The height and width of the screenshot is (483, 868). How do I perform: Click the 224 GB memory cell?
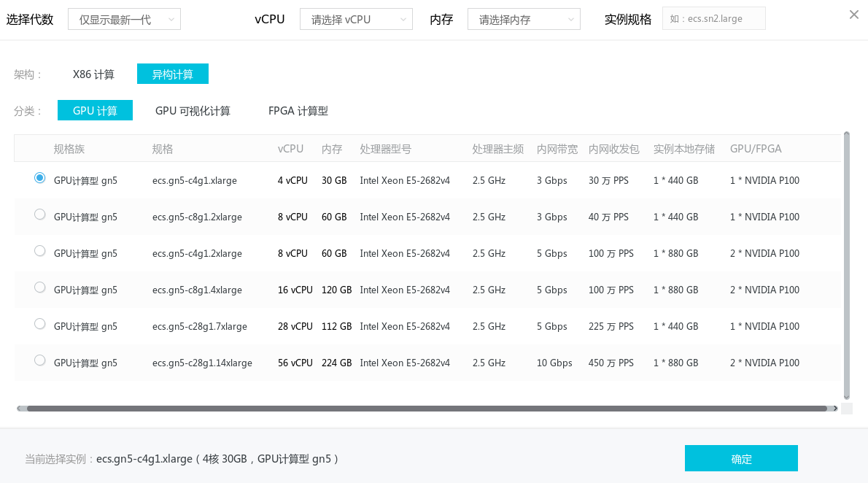tap(336, 363)
